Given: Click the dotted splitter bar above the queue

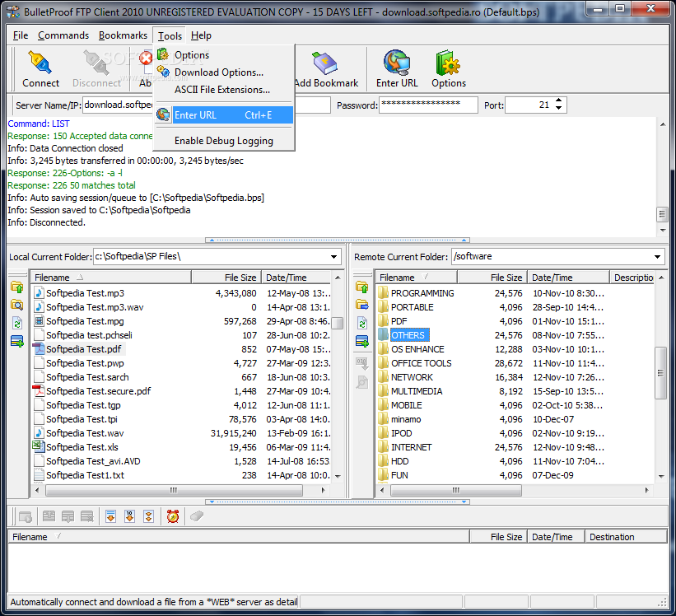Looking at the screenshot, I should (x=338, y=502).
